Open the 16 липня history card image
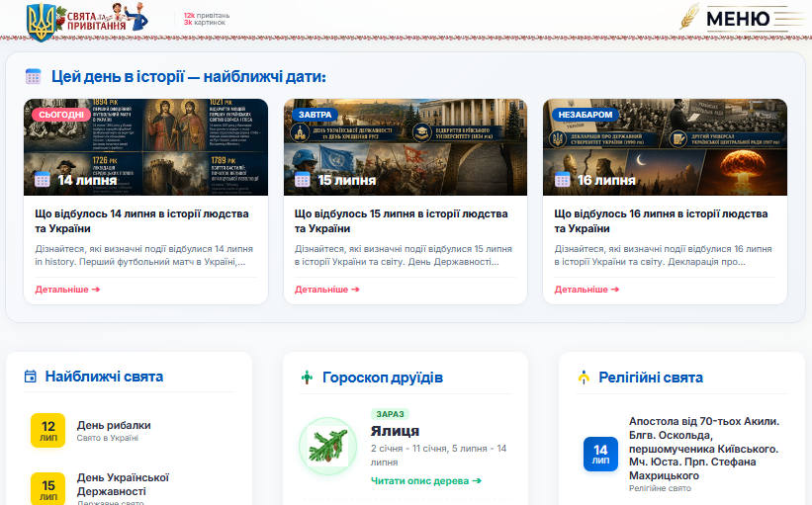The image size is (812, 505). [x=665, y=147]
